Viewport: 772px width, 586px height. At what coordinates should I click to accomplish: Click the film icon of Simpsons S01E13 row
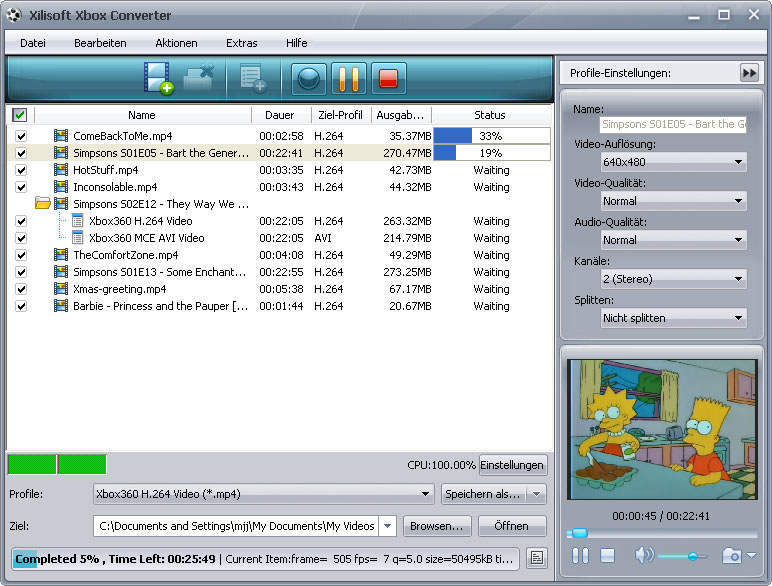coord(61,272)
